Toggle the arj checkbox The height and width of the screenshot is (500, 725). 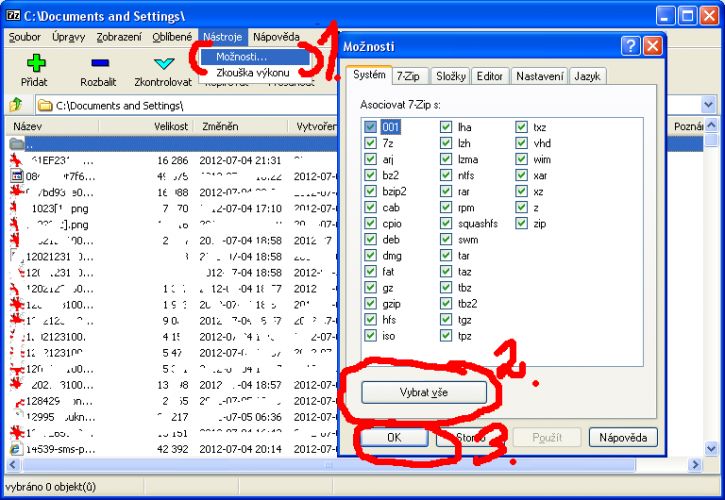pyautogui.click(x=370, y=159)
